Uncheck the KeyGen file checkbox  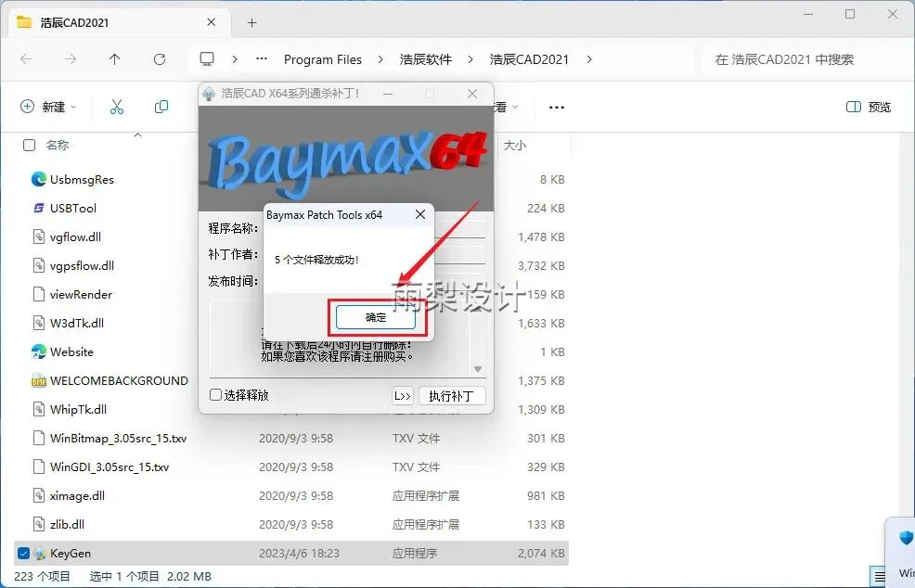pyautogui.click(x=23, y=553)
